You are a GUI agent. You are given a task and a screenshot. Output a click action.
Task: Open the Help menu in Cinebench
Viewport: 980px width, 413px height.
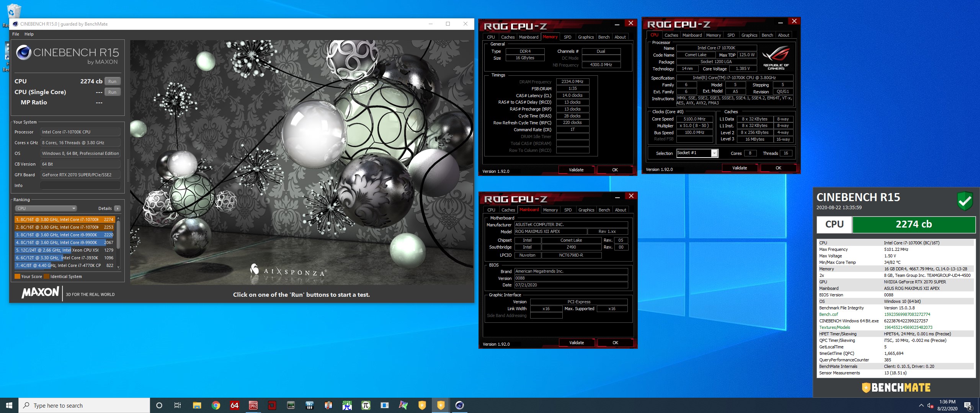pyautogui.click(x=29, y=34)
